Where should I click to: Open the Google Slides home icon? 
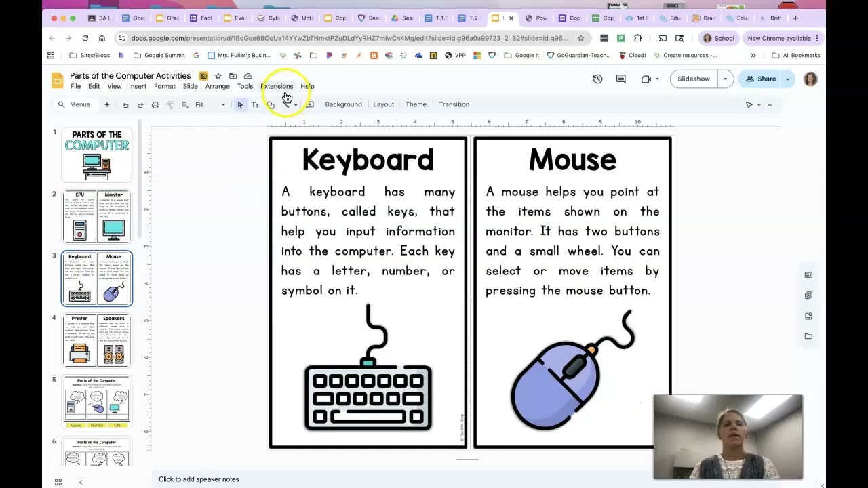57,81
